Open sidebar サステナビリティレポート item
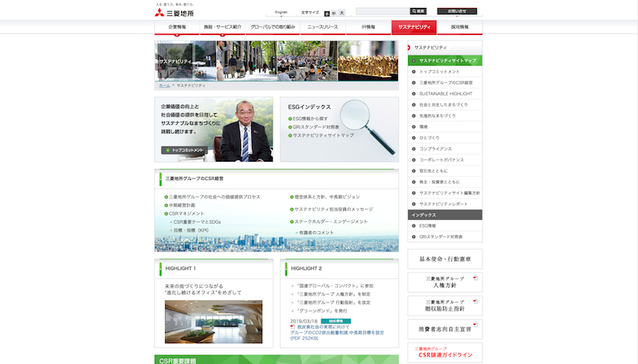The width and height of the screenshot is (638, 364). (x=443, y=204)
